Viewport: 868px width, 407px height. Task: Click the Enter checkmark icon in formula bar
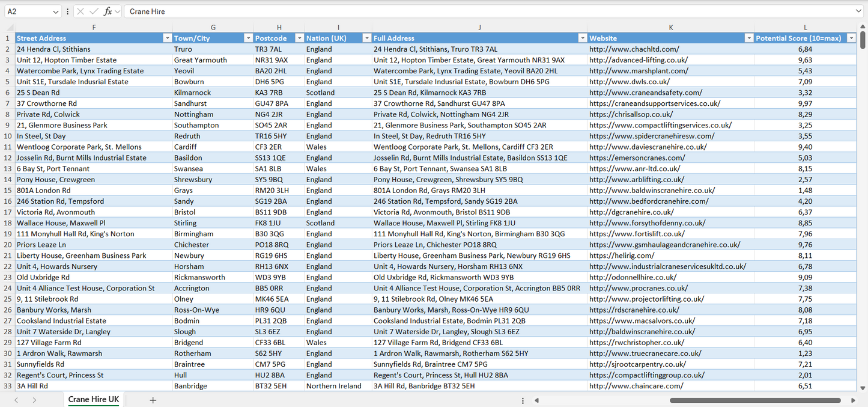click(94, 11)
